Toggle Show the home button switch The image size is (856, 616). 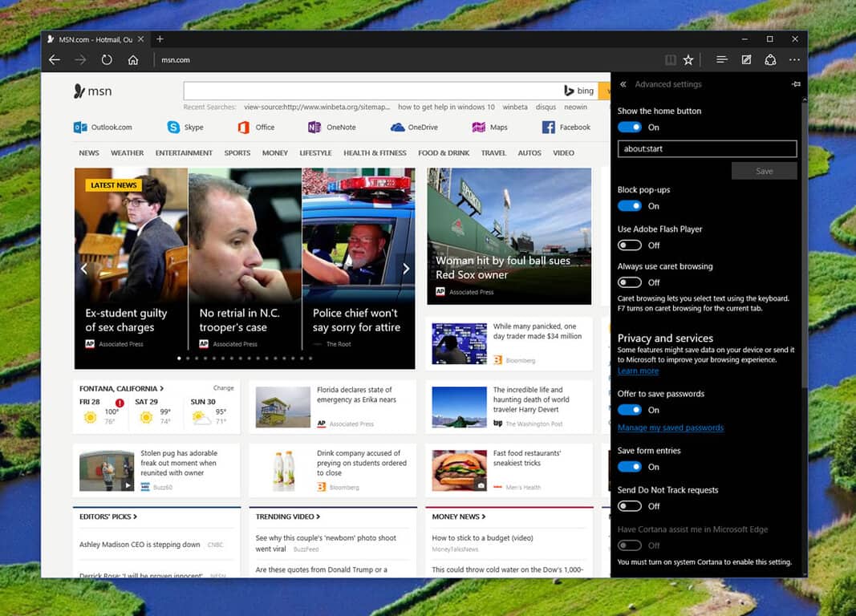[x=630, y=127]
